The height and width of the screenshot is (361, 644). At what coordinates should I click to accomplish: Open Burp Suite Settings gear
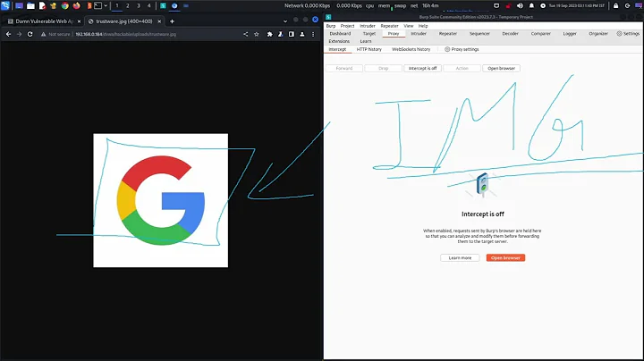628,34
